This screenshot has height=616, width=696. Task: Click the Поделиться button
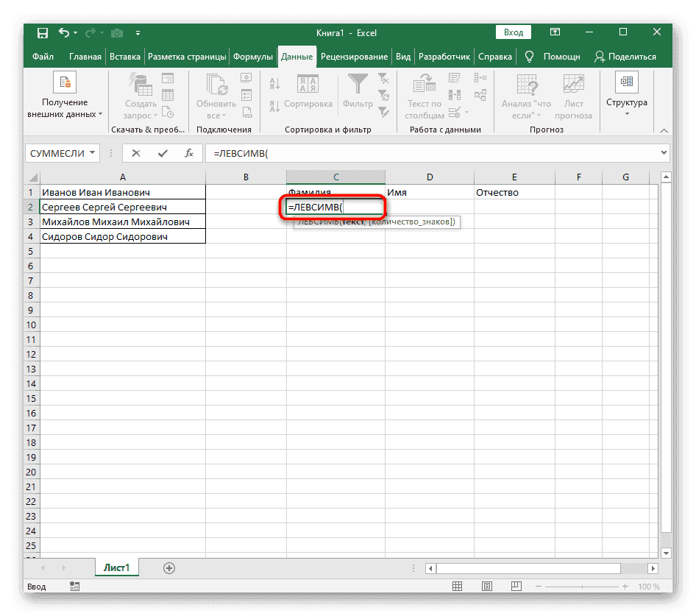click(x=629, y=56)
